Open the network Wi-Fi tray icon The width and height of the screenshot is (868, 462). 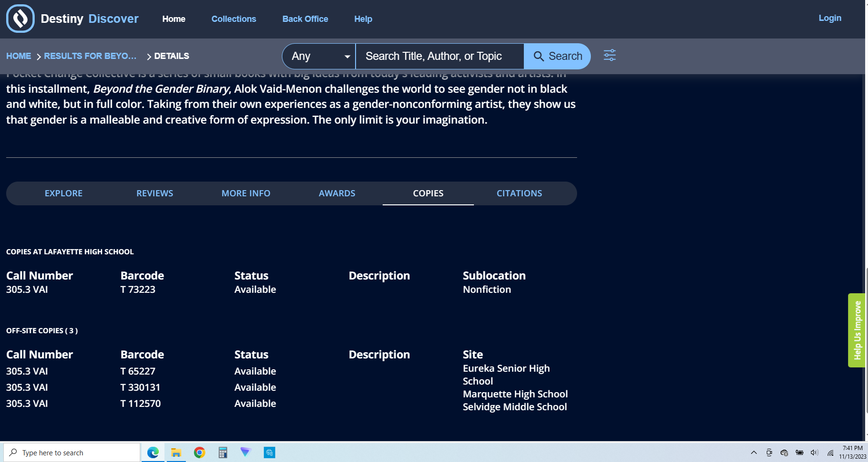pyautogui.click(x=830, y=452)
